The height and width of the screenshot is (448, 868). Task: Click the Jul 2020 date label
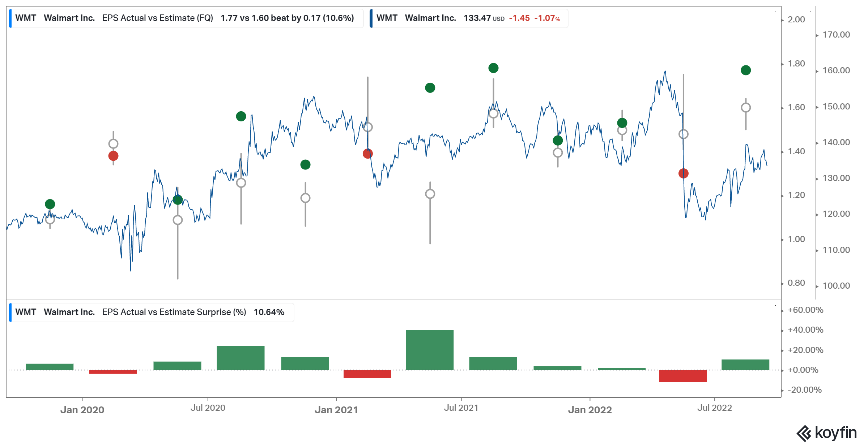pos(208,408)
